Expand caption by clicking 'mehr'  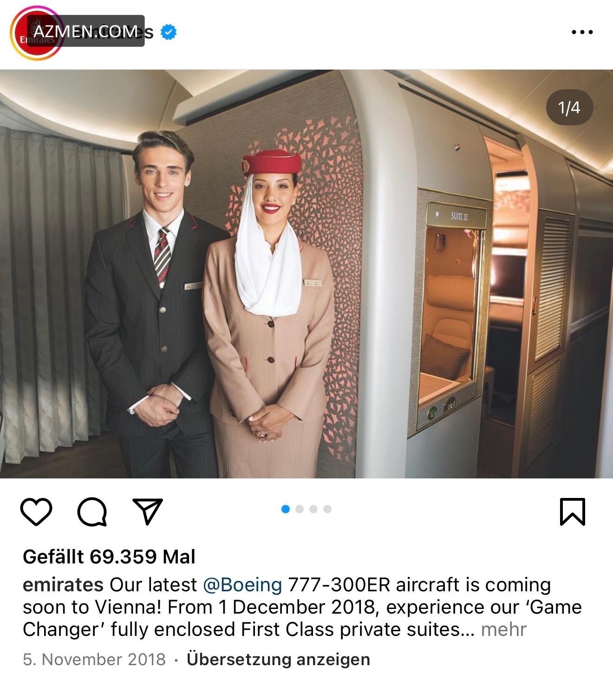[x=504, y=629]
